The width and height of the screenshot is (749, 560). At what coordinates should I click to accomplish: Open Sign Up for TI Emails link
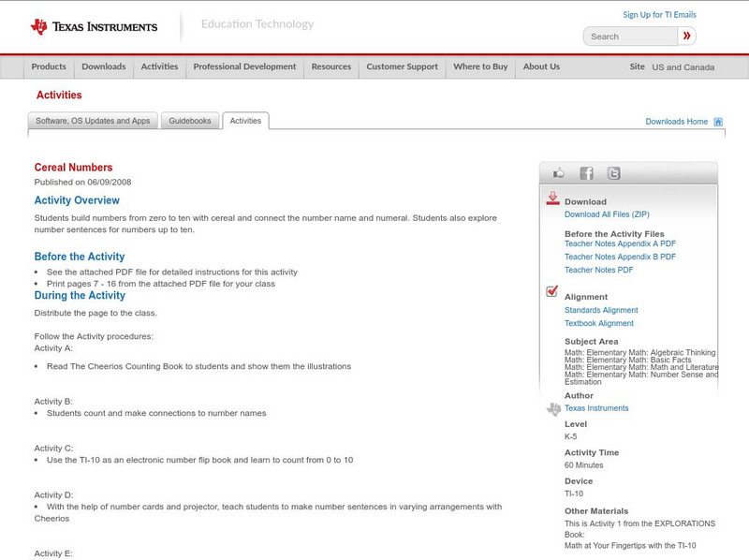coord(659,15)
